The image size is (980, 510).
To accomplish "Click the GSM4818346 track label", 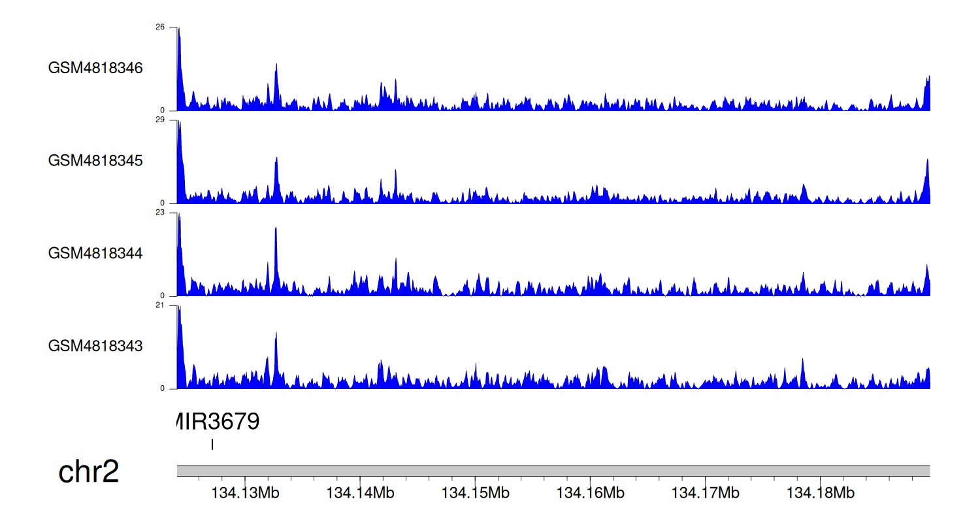I will tap(95, 68).
